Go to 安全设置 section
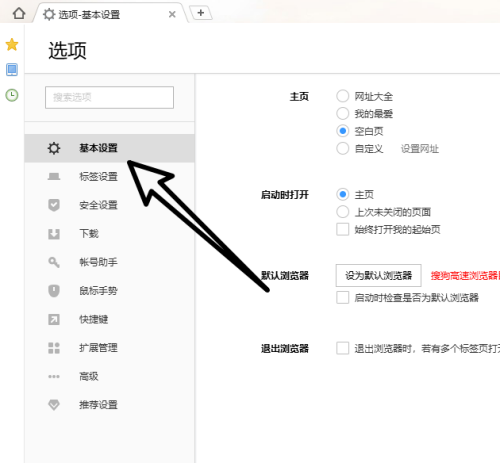This screenshot has width=500, height=463. tap(110, 205)
